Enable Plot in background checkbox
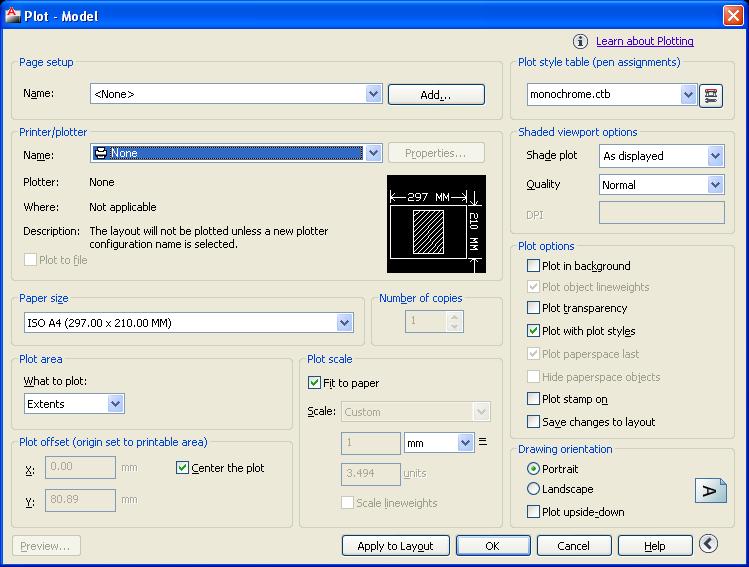 pos(533,266)
